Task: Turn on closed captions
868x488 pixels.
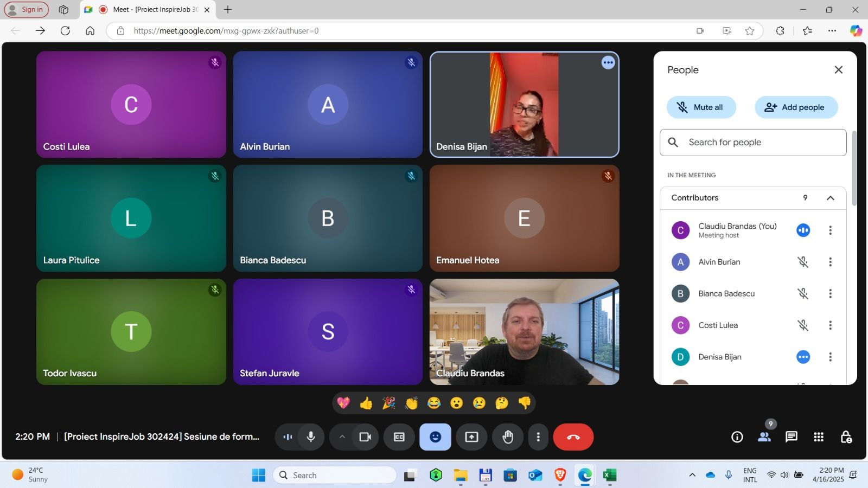Action: [399, 437]
